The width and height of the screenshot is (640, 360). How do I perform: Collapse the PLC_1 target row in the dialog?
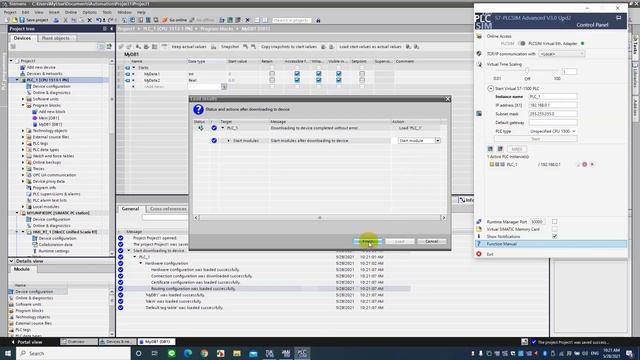[223, 128]
